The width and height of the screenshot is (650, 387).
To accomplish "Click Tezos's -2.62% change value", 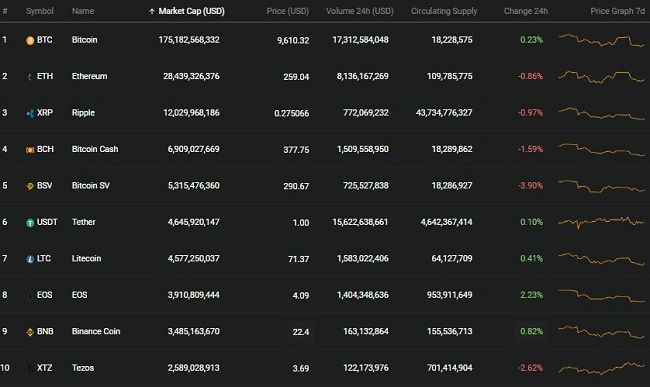I will [531, 368].
